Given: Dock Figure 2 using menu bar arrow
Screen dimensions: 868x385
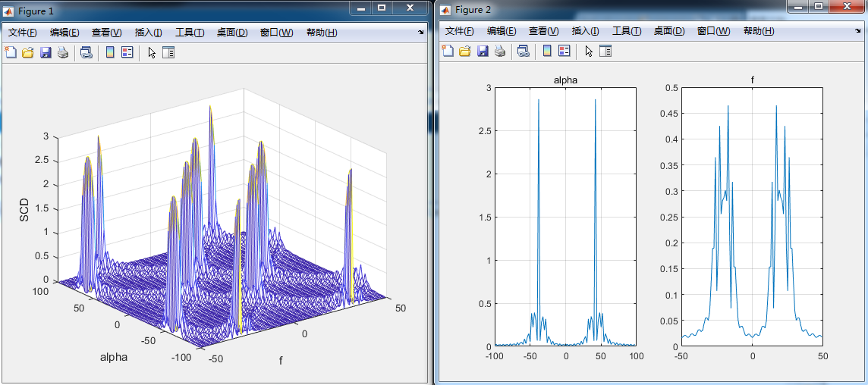Looking at the screenshot, I should coord(857,31).
